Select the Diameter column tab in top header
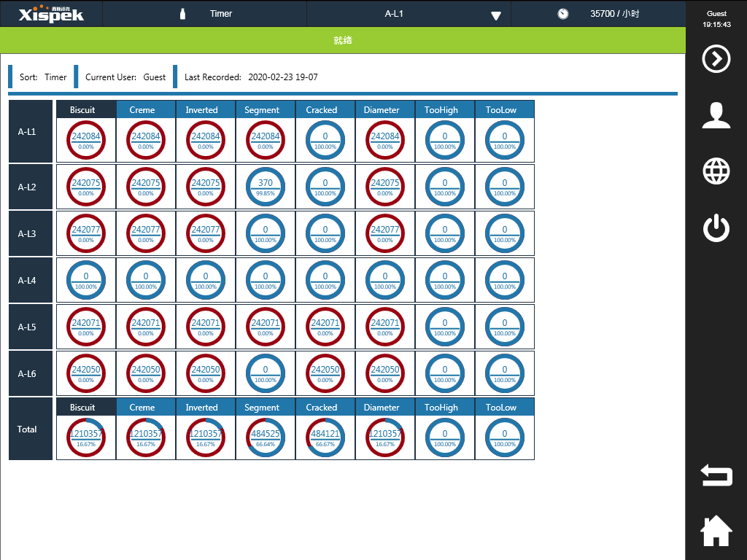 385,109
